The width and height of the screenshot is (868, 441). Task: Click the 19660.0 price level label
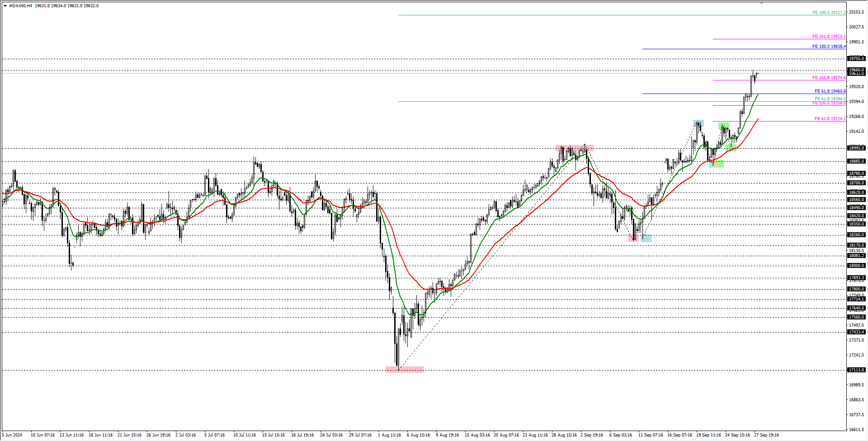(856, 70)
